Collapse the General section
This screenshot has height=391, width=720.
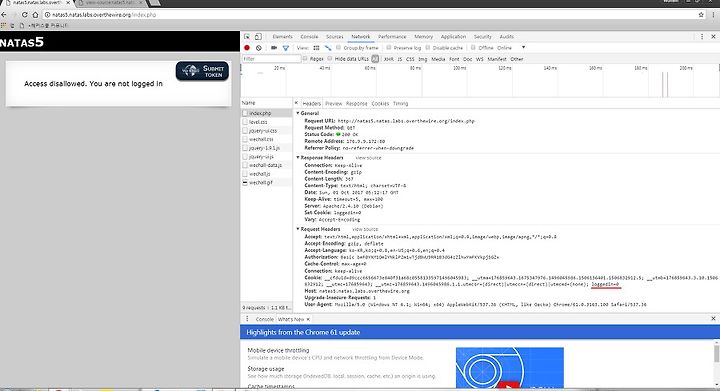(x=298, y=113)
